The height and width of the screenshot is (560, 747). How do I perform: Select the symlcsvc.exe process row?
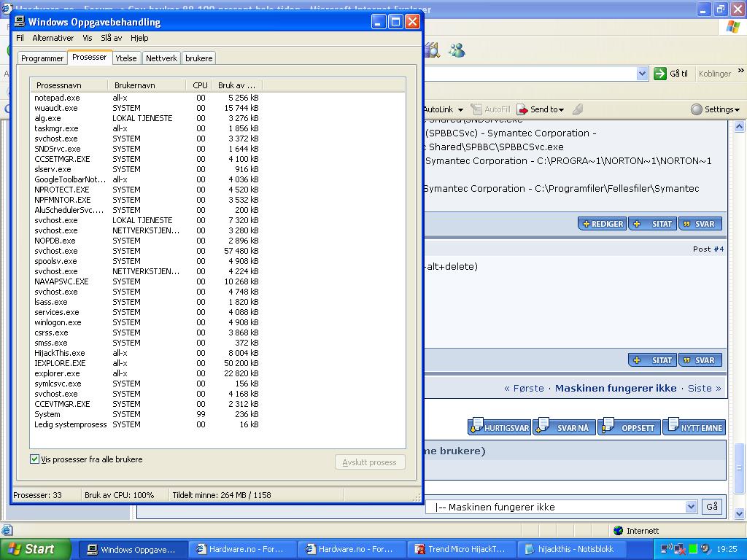(146, 384)
